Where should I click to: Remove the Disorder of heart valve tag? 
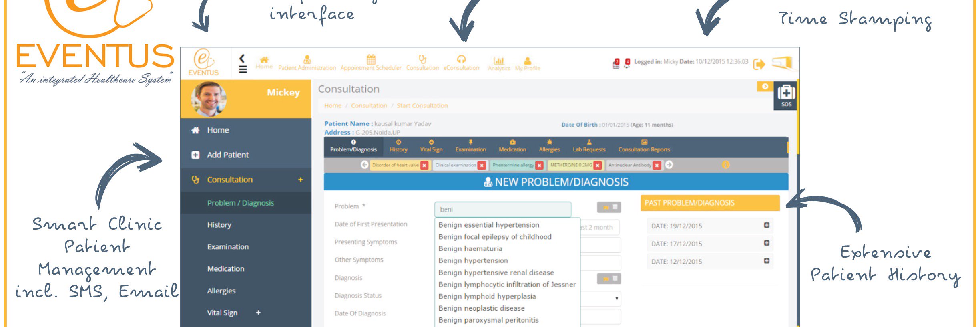click(424, 165)
